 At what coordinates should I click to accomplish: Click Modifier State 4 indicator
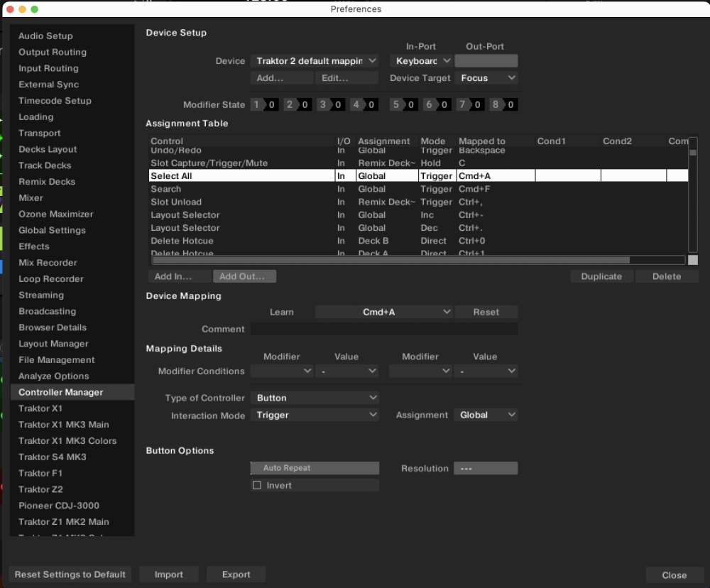364,104
